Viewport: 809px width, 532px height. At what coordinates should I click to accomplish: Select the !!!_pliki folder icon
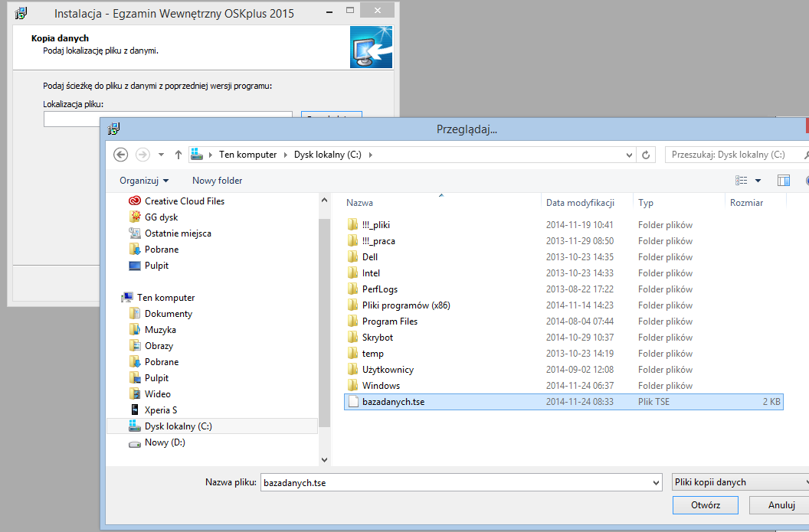click(353, 224)
